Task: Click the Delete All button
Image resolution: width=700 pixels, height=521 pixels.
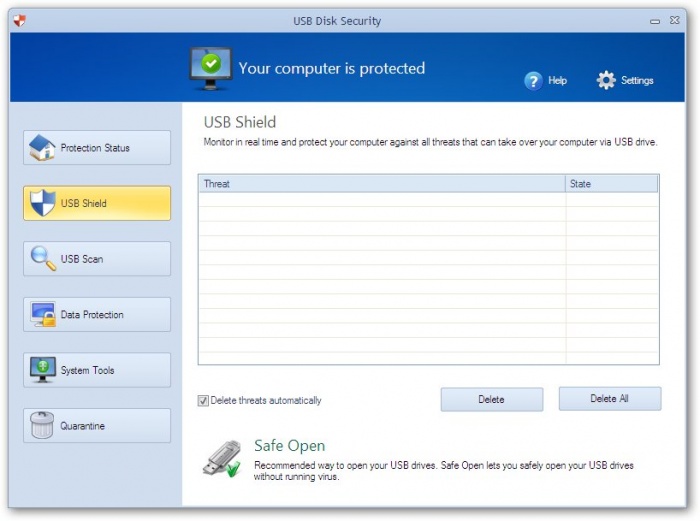Action: coord(610,398)
